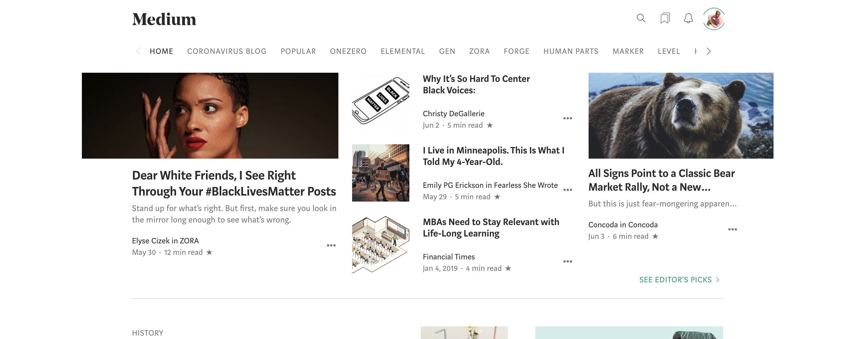Select the HOME tab
Image resolution: width=868 pixels, height=339 pixels.
click(161, 51)
